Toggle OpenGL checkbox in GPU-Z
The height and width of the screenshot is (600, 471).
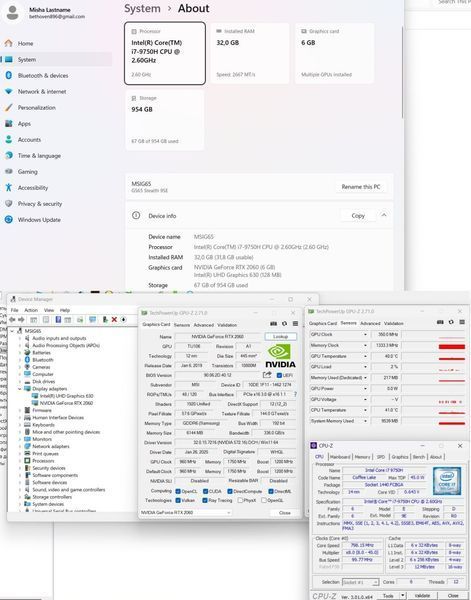coord(264,501)
